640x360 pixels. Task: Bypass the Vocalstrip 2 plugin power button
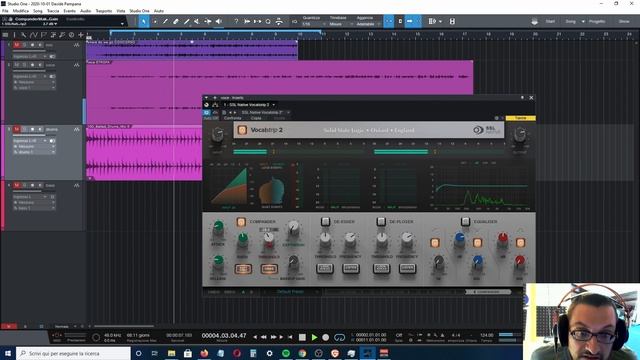click(242, 130)
